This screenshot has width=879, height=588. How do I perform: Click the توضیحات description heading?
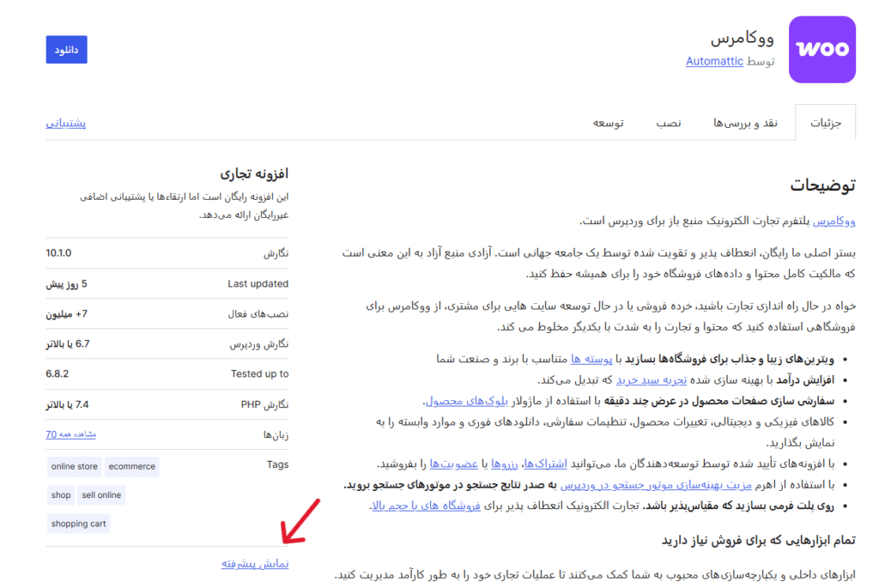click(x=822, y=185)
